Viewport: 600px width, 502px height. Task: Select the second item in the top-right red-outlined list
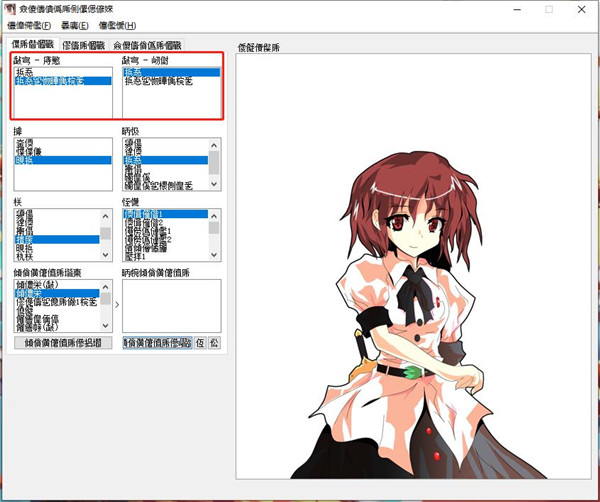click(x=158, y=81)
